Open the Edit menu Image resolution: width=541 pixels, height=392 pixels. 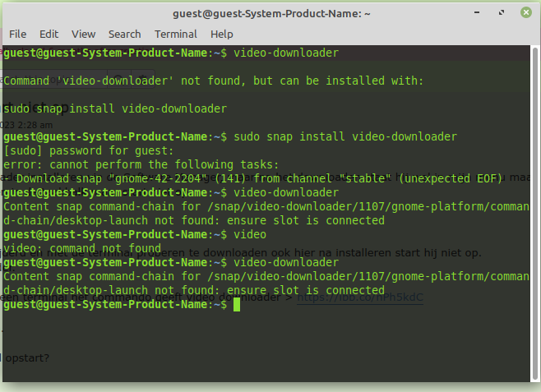point(49,35)
